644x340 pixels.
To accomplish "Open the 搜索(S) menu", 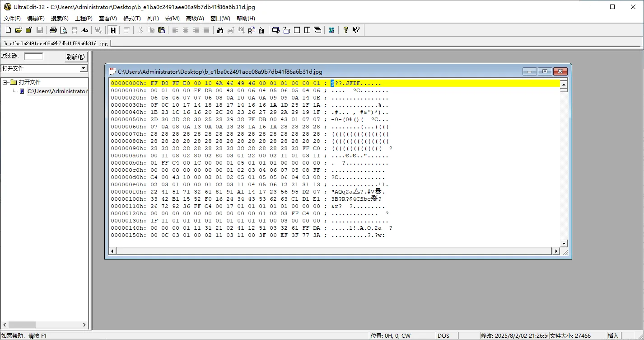I will coord(60,19).
